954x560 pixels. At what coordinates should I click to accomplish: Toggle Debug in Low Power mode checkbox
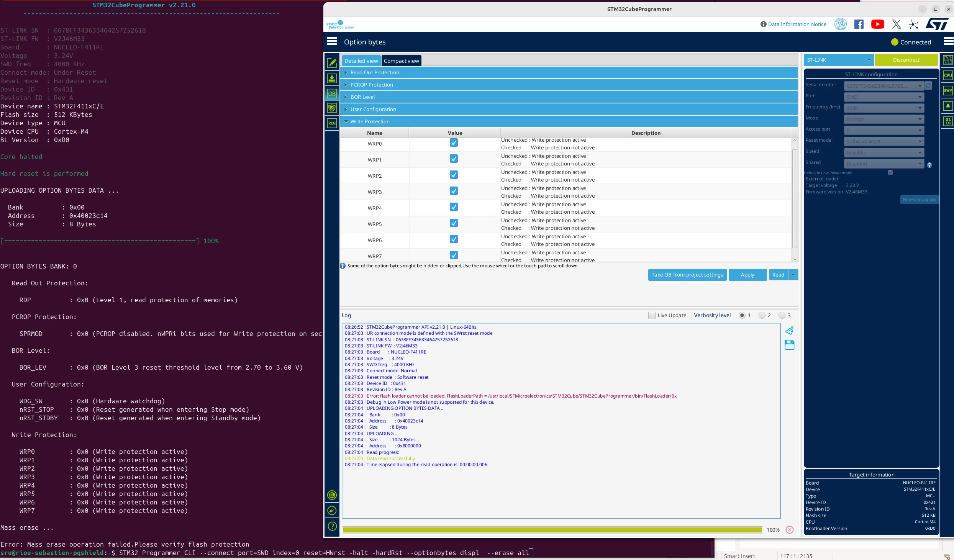point(890,173)
